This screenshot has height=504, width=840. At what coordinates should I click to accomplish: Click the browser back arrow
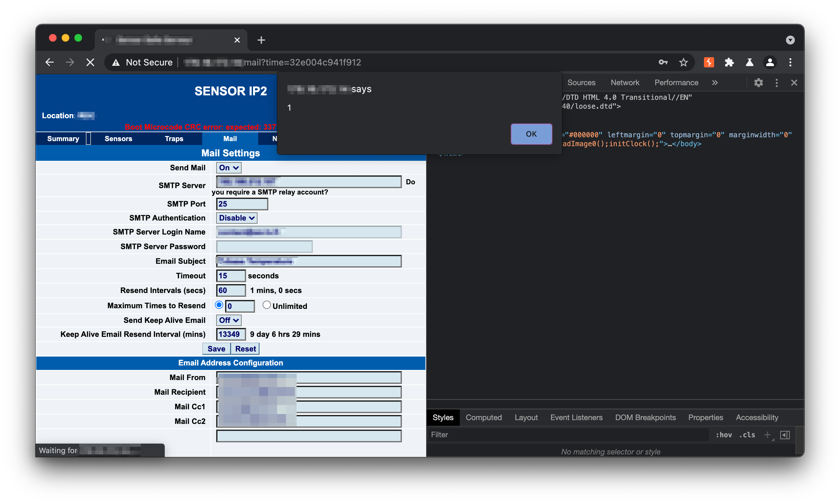(x=50, y=62)
